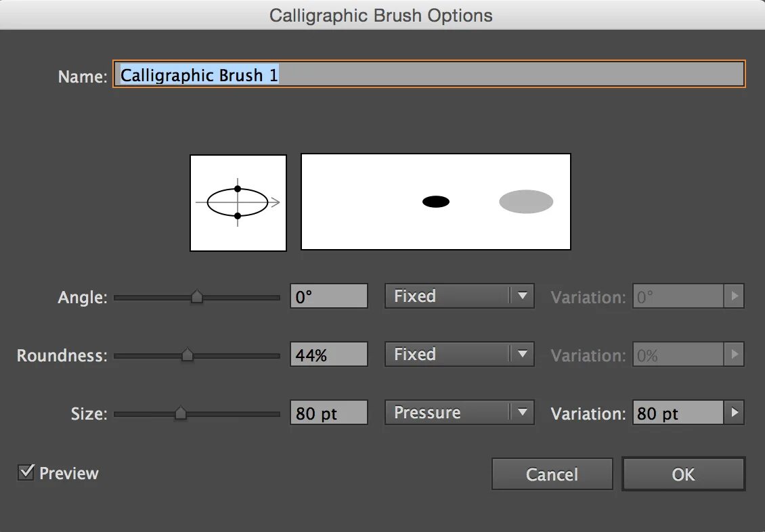Click the Size Variation value field
This screenshot has height=532, width=765.
pos(678,413)
